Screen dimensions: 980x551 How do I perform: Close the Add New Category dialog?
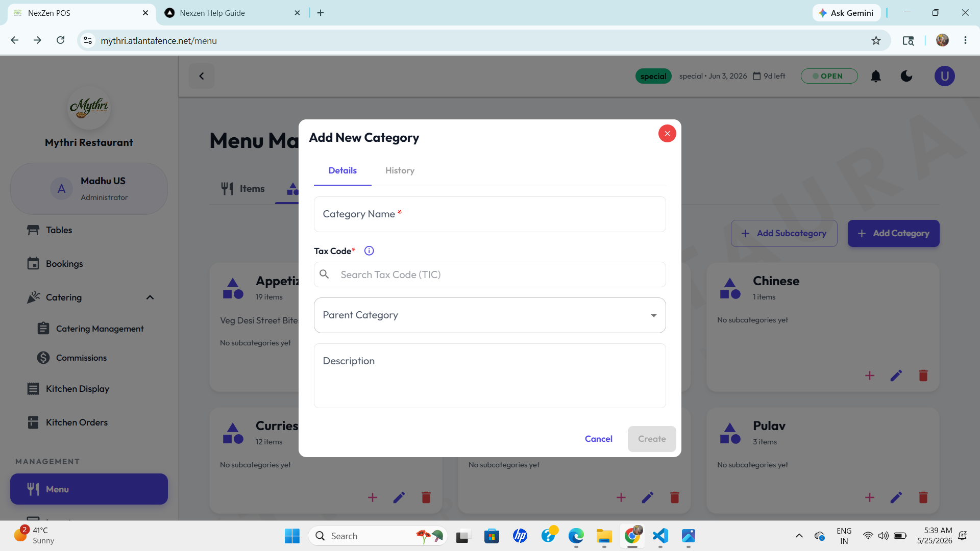click(667, 134)
